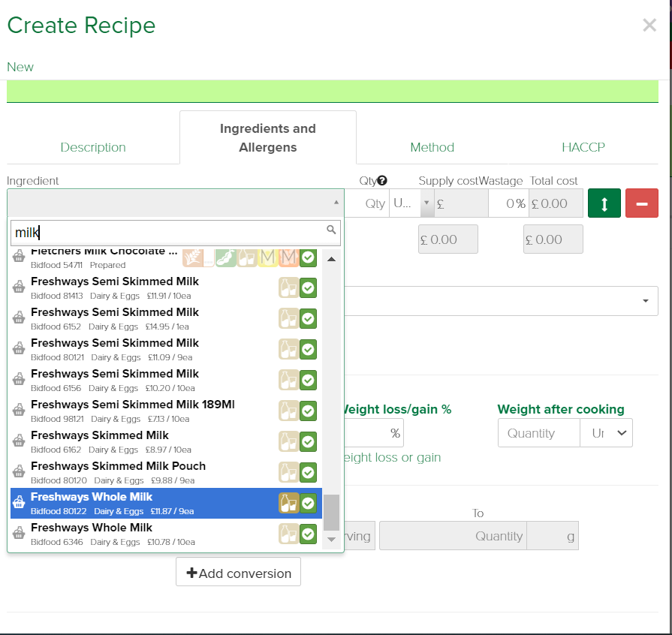672x635 pixels.
Task: Click the milk search input field
Action: [175, 233]
